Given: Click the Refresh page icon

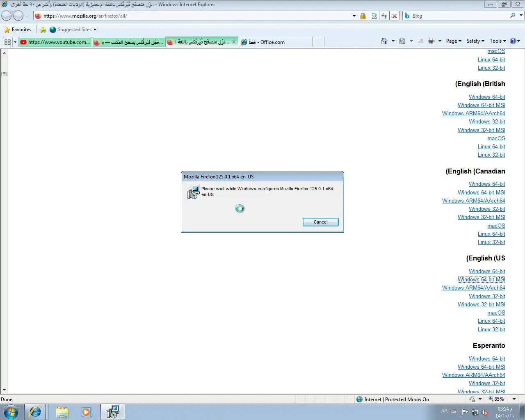Looking at the screenshot, I should tap(384, 16).
